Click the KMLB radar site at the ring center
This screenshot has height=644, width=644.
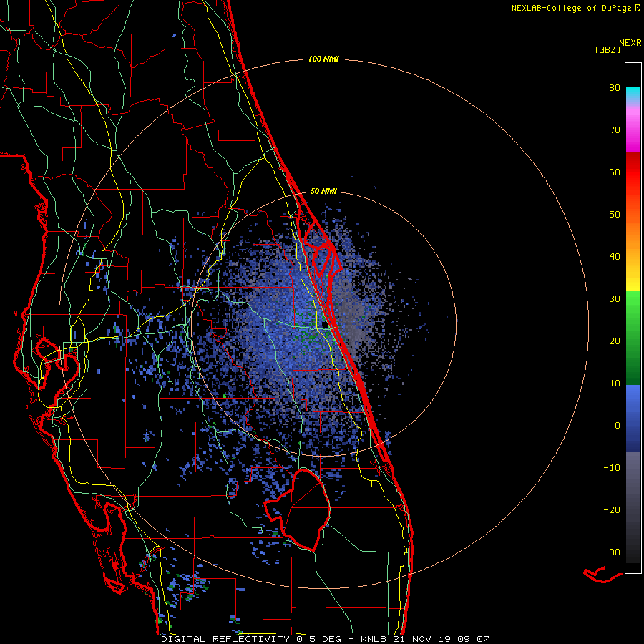324,324
